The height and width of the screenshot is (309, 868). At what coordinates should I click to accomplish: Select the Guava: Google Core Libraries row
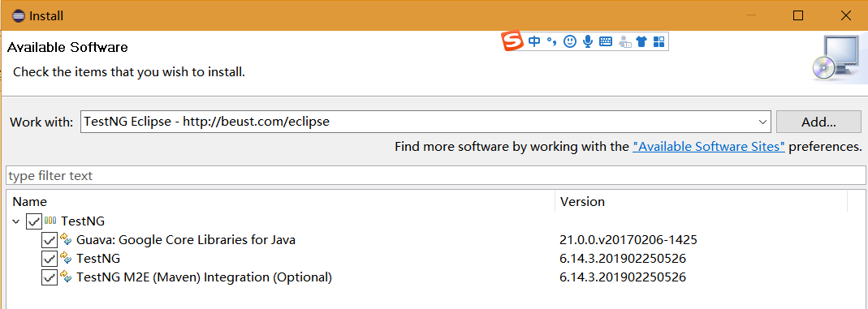click(x=186, y=240)
